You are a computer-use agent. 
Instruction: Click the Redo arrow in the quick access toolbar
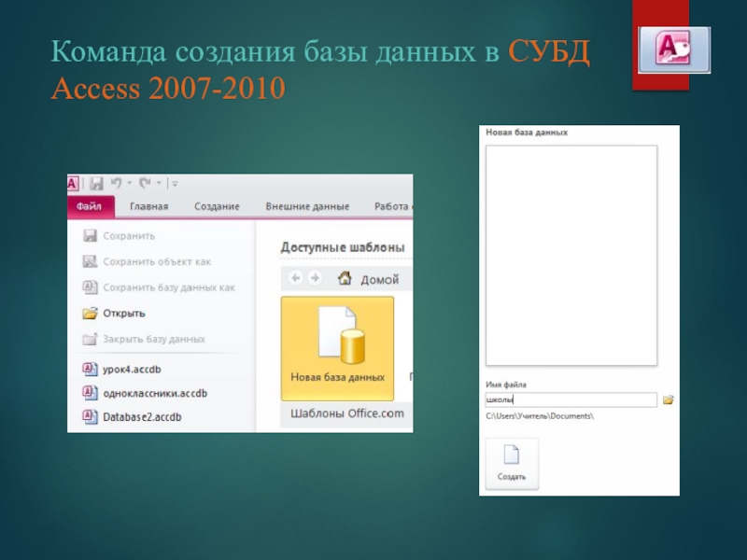tap(145, 183)
